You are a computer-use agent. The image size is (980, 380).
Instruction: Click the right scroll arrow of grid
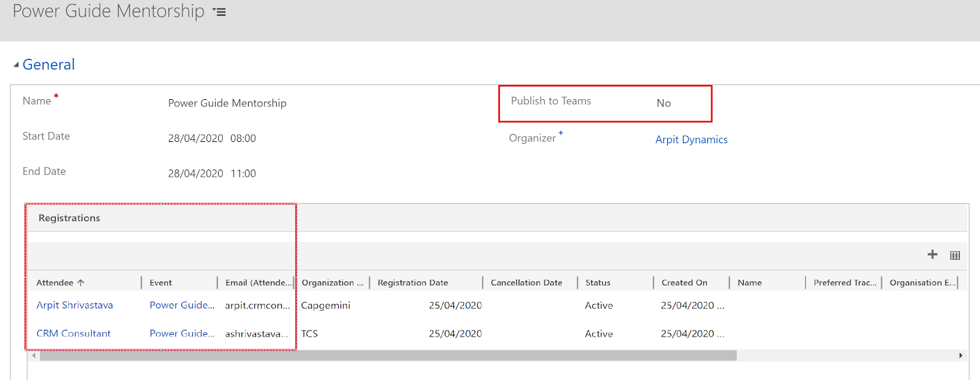click(960, 356)
